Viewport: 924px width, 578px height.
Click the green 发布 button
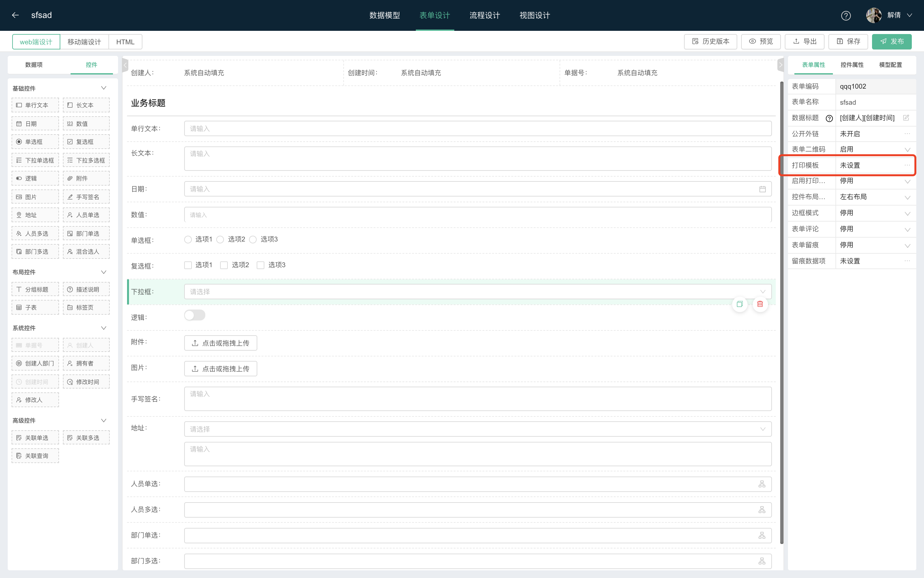[892, 41]
